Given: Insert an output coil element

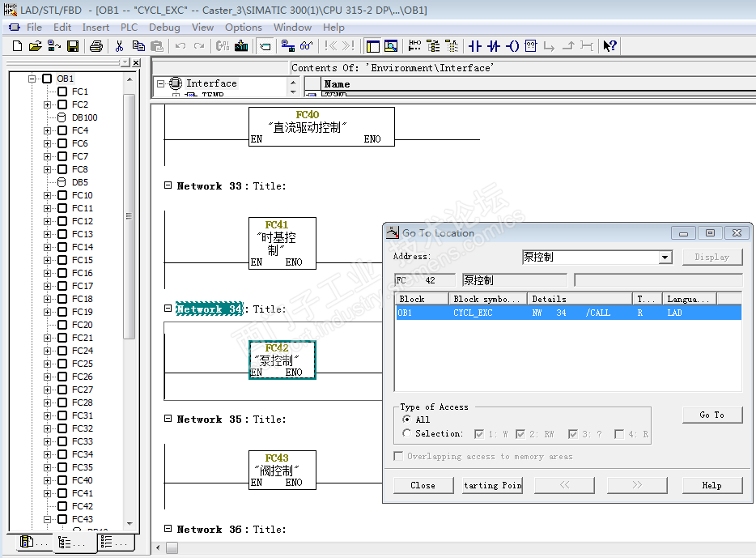Looking at the screenshot, I should [512, 46].
